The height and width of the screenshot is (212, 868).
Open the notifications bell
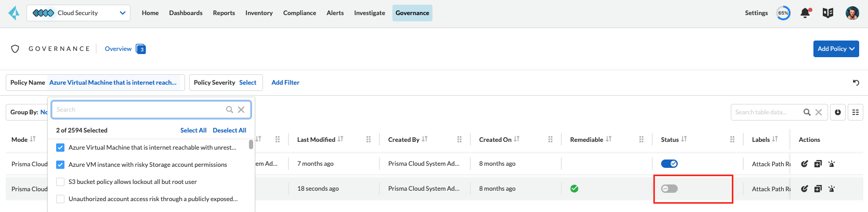tap(805, 13)
